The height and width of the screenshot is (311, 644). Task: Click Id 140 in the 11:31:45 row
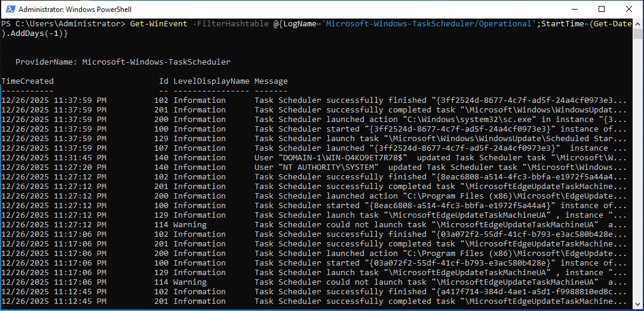point(161,157)
